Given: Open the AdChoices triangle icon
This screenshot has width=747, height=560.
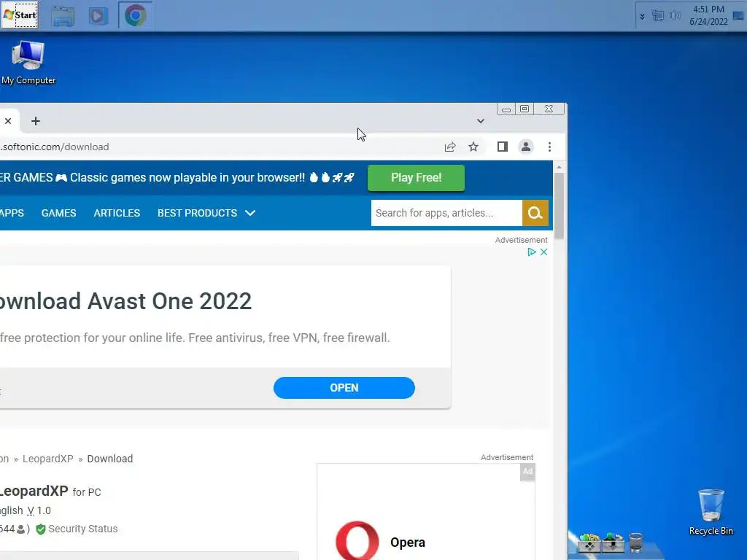Looking at the screenshot, I should tap(531, 252).
